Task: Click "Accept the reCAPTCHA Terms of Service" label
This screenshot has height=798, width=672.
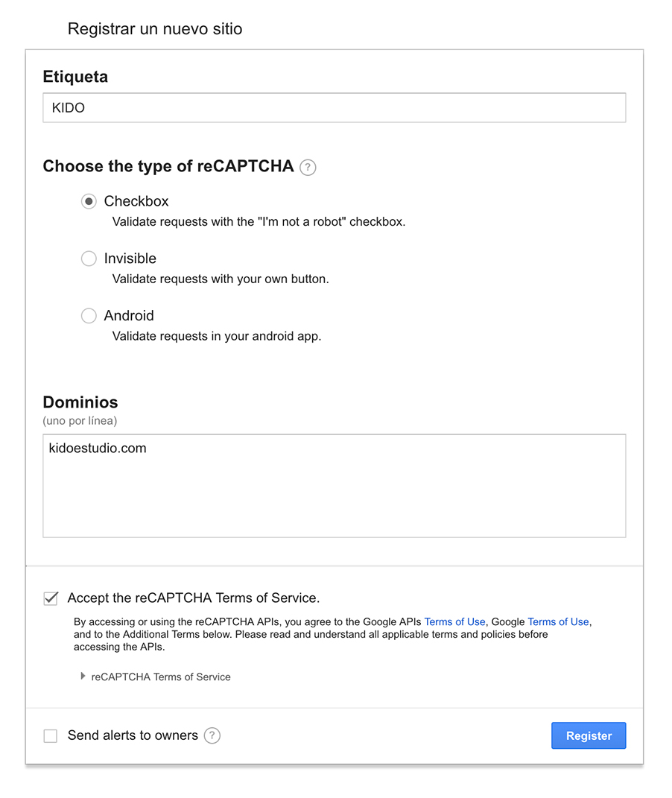Action: (193, 598)
